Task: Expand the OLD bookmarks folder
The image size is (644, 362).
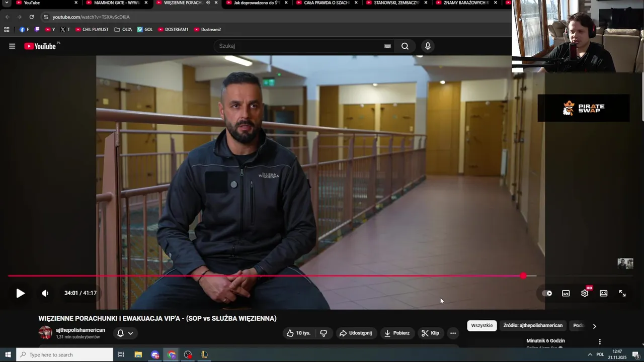Action: click(x=123, y=30)
